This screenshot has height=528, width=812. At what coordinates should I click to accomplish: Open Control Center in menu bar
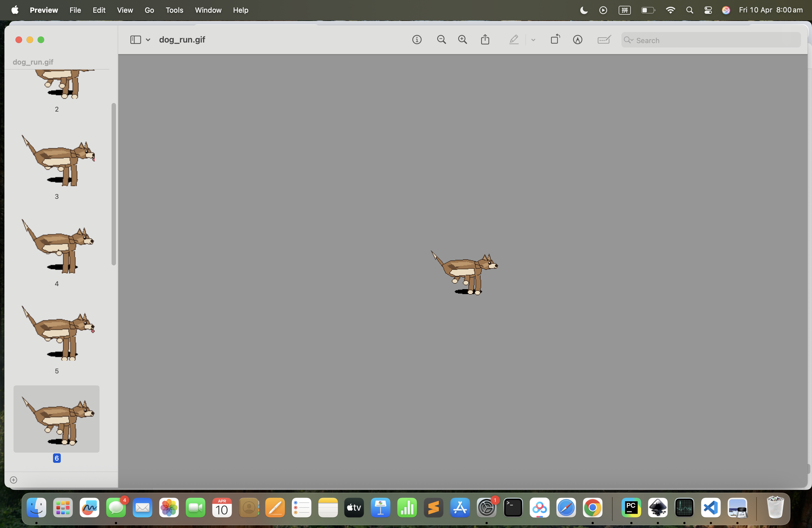708,10
